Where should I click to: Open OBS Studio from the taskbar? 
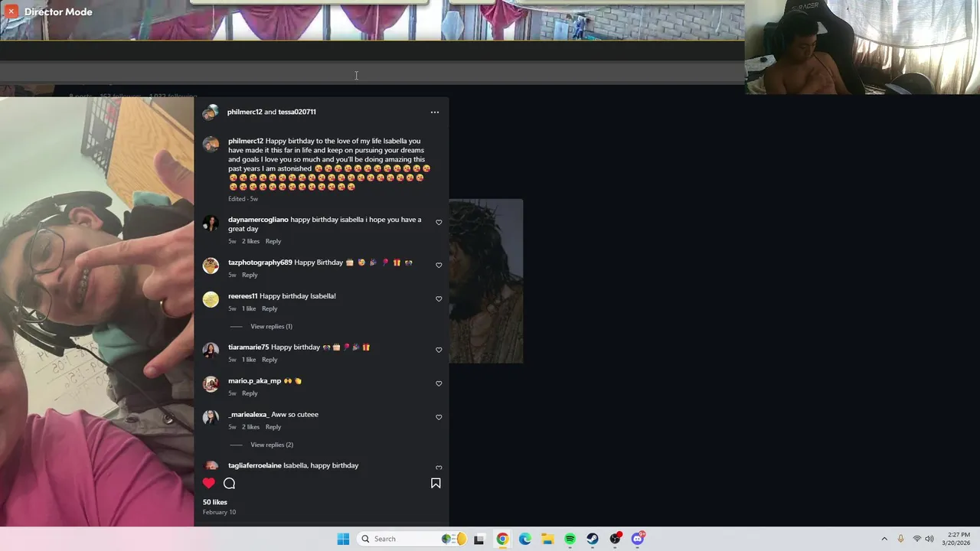[x=616, y=539]
